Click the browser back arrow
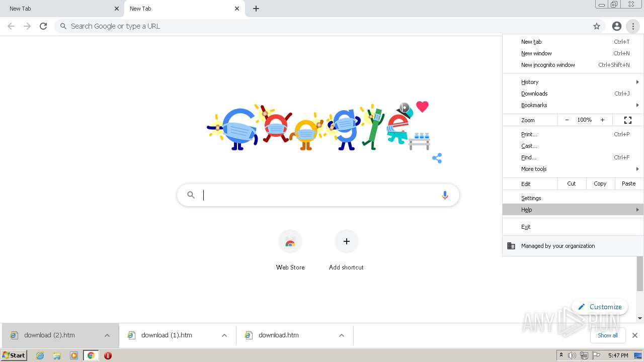 11,26
